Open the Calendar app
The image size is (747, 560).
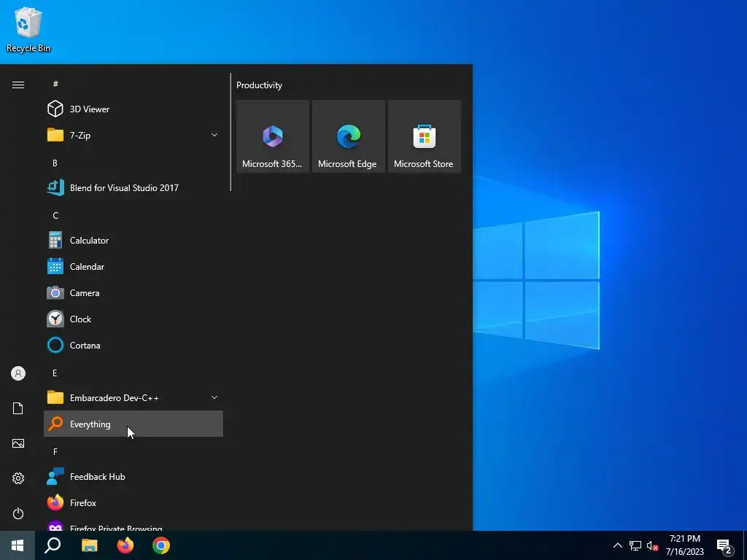click(x=133, y=267)
